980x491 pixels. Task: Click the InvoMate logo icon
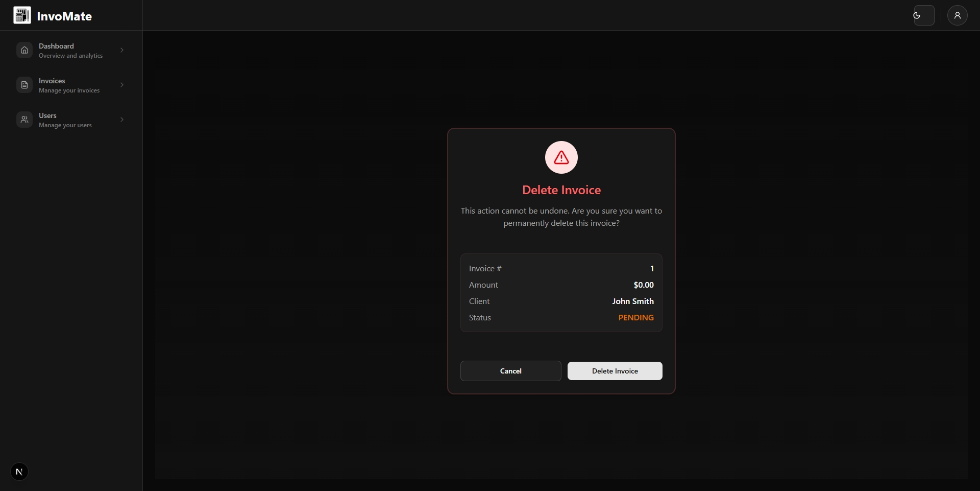tap(22, 15)
